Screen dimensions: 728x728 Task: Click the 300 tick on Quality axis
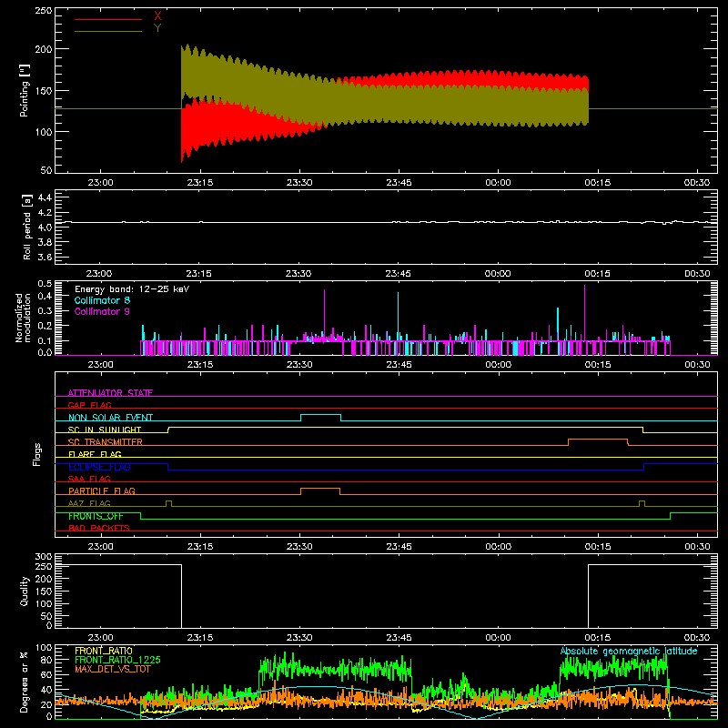tap(44, 557)
